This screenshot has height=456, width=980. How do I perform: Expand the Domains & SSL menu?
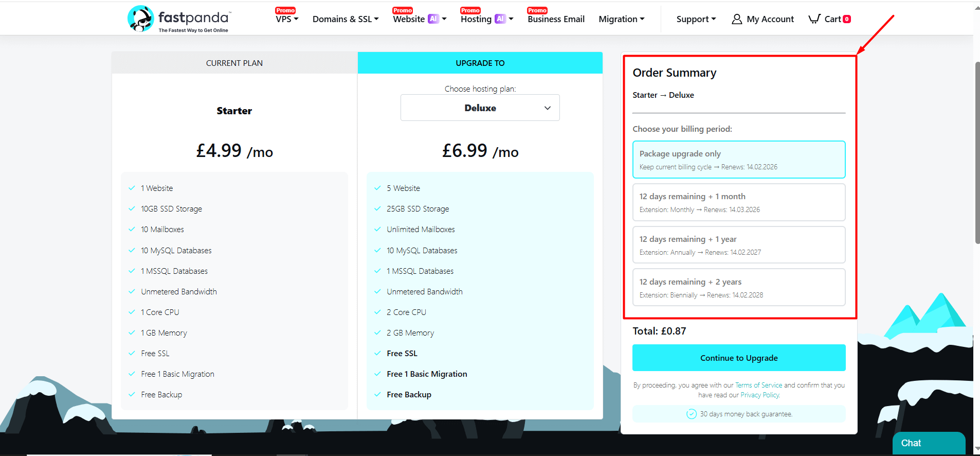coord(346,19)
